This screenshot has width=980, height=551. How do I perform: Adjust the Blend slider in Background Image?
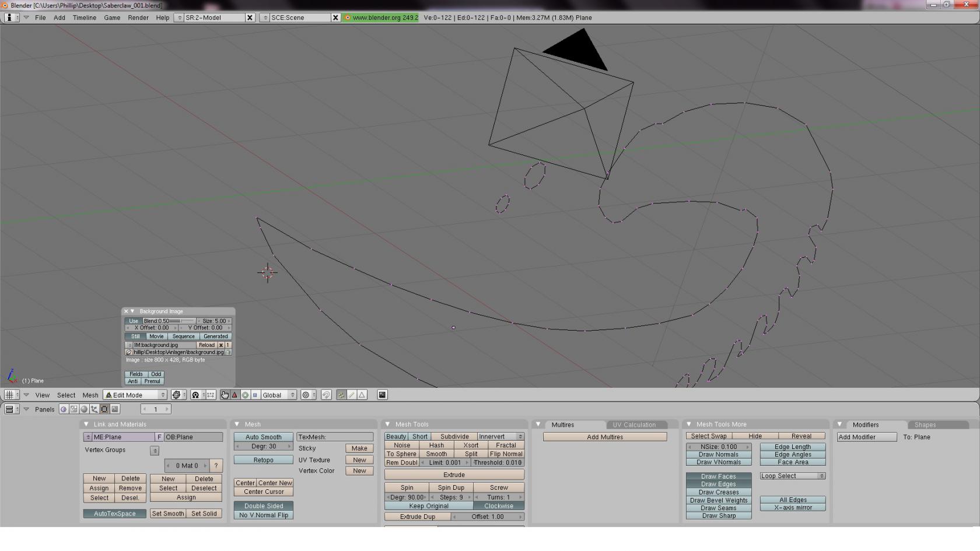169,321
